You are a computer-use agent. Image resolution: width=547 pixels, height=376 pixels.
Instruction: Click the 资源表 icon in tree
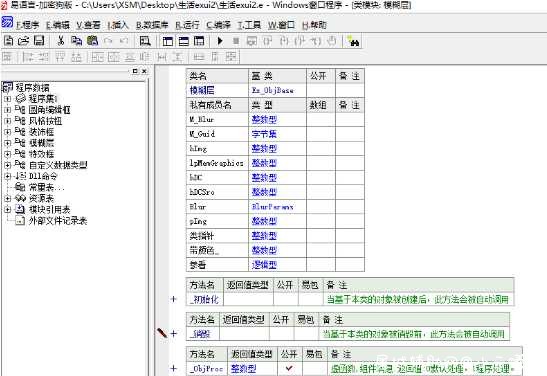coord(20,198)
